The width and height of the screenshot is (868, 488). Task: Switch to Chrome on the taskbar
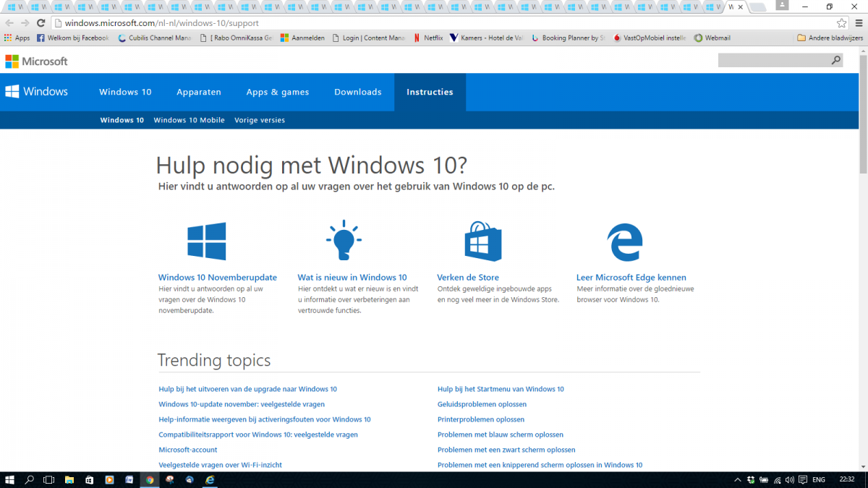click(x=150, y=479)
